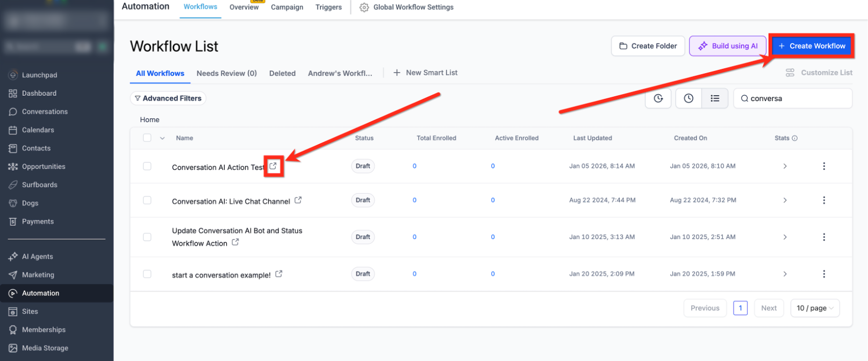
Task: Expand stats for Conversation AI Action Test
Action: [x=785, y=166]
